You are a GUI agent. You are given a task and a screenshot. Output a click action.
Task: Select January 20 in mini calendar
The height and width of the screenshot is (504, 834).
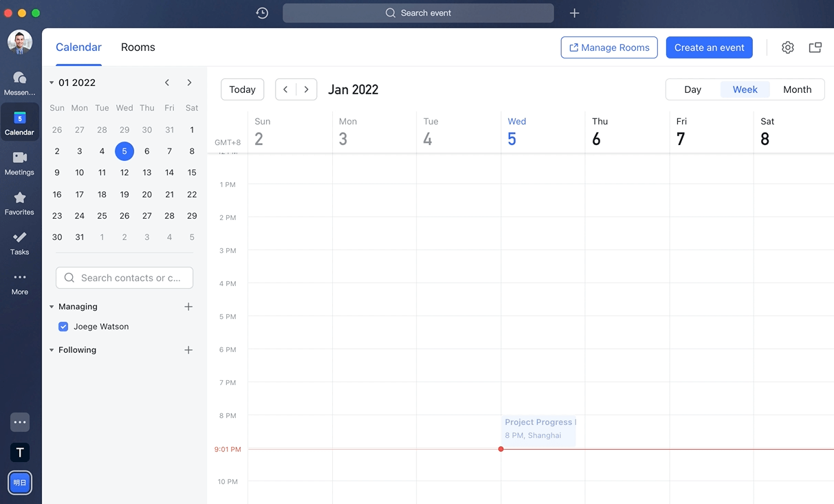click(147, 195)
